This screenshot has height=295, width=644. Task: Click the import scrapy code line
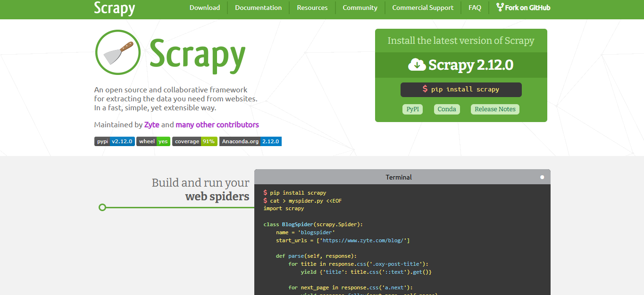point(284,208)
